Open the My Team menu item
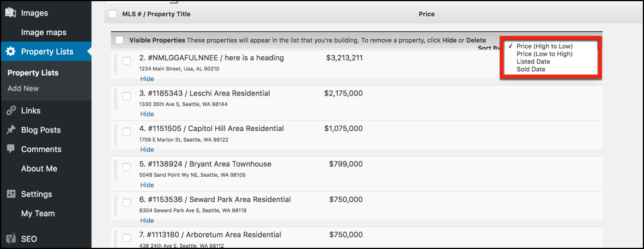 (x=38, y=213)
